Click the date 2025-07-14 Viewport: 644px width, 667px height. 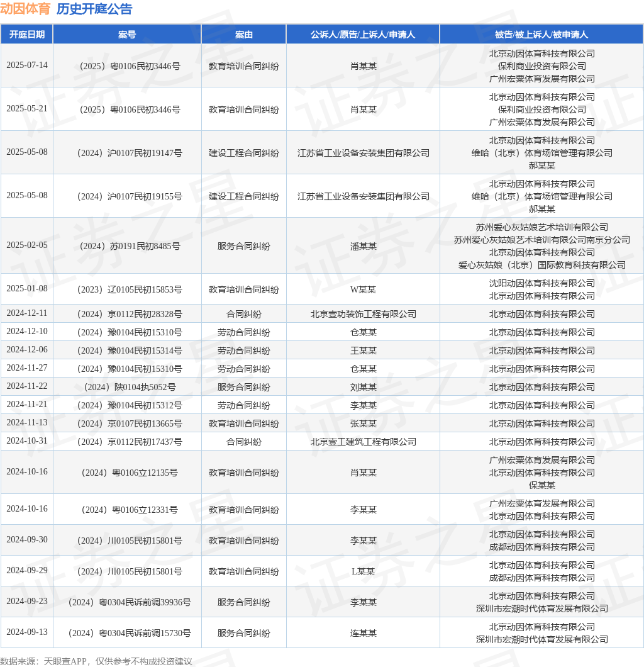click(x=27, y=65)
